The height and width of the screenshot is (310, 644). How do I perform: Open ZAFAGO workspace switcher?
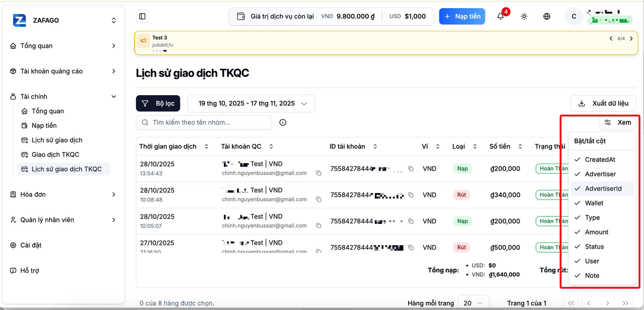coord(114,21)
